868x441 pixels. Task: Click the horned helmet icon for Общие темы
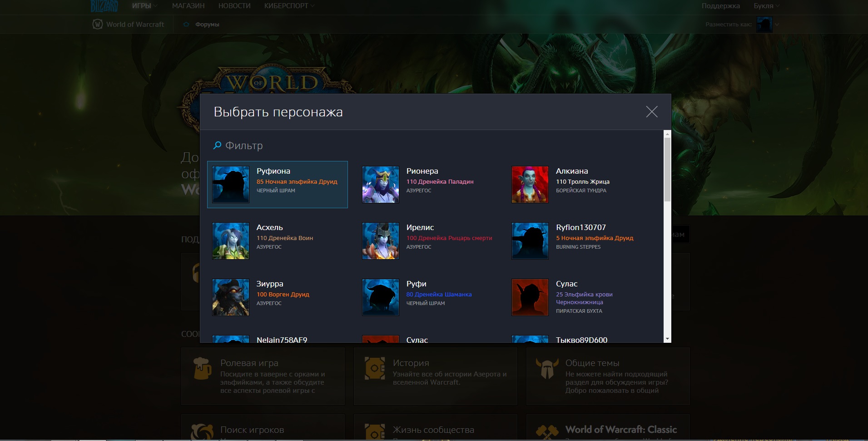point(547,368)
